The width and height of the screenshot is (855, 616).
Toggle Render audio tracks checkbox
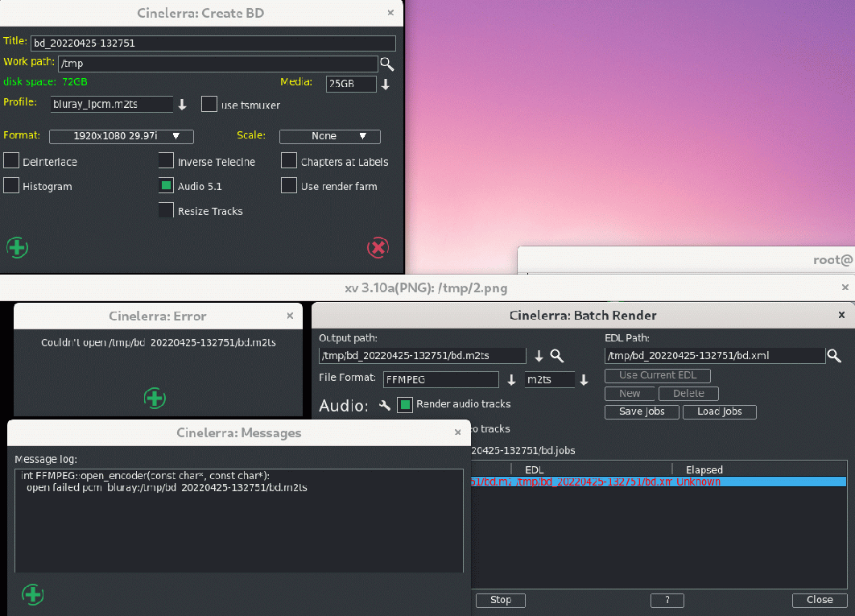405,405
